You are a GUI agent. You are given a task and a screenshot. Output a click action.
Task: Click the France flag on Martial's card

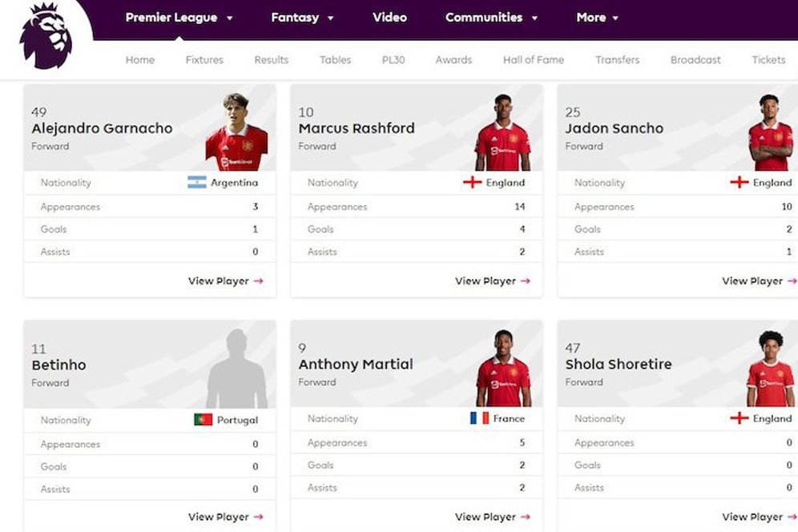pos(479,418)
